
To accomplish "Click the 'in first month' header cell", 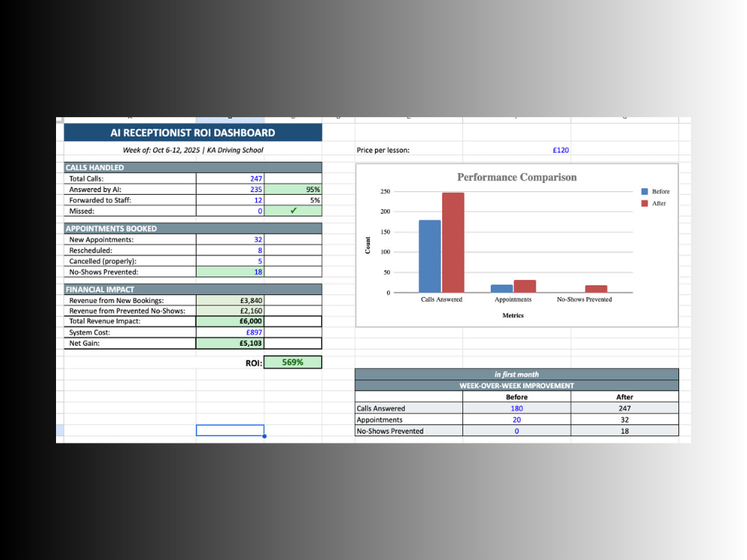I will pyautogui.click(x=517, y=374).
